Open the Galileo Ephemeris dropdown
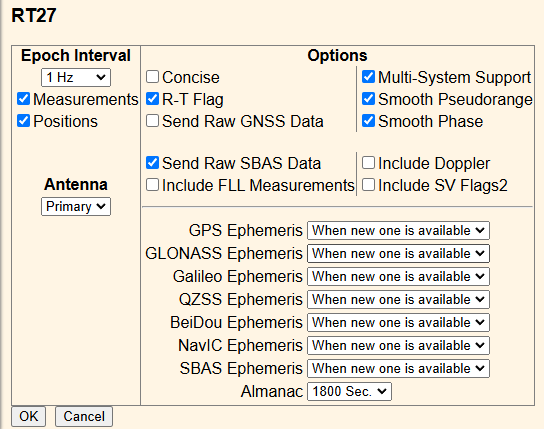The width and height of the screenshot is (544, 429). [x=398, y=276]
